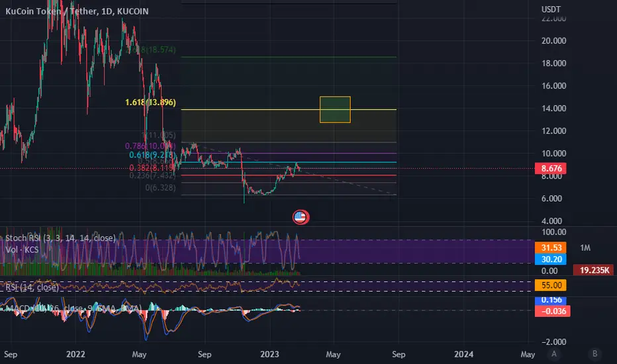Open the Stoch RSI indicator legend
Screen dimensions: 617x364
[60, 238]
